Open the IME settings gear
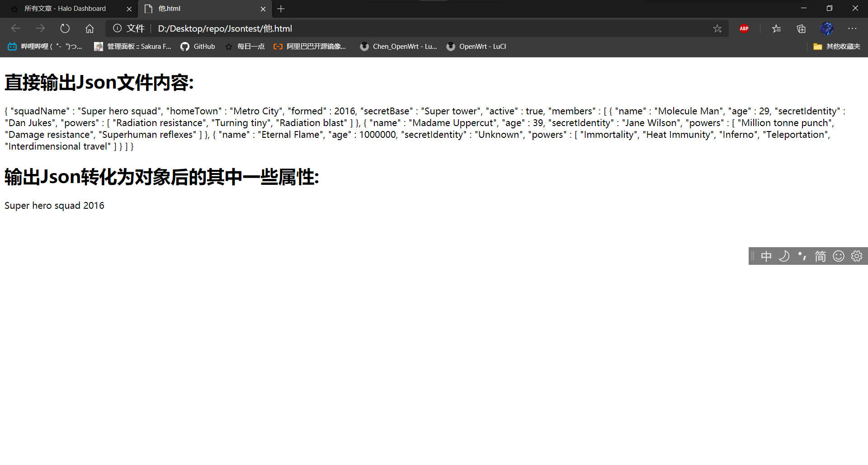 point(856,256)
